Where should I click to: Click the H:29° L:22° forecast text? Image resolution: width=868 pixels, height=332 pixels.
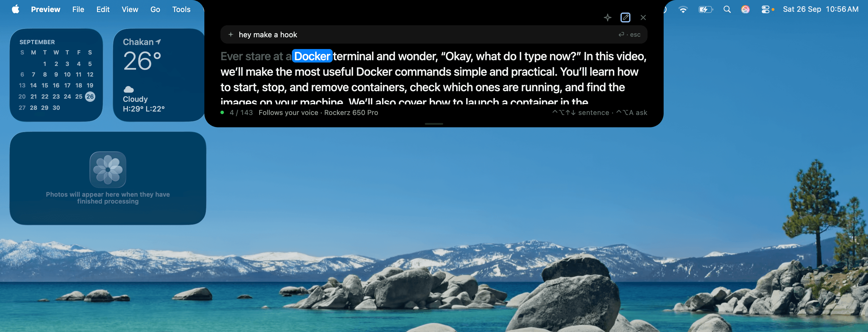144,109
